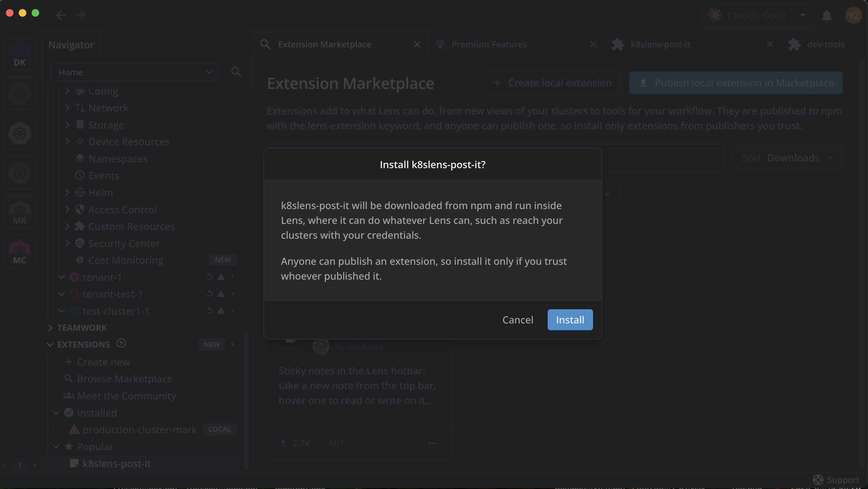The width and height of the screenshot is (868, 489).
Task: Expand Custom Resources section
Action: (x=67, y=226)
